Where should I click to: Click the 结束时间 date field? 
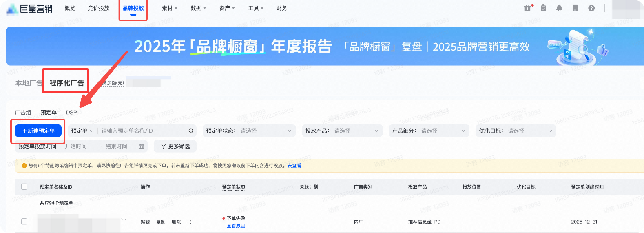point(116,146)
